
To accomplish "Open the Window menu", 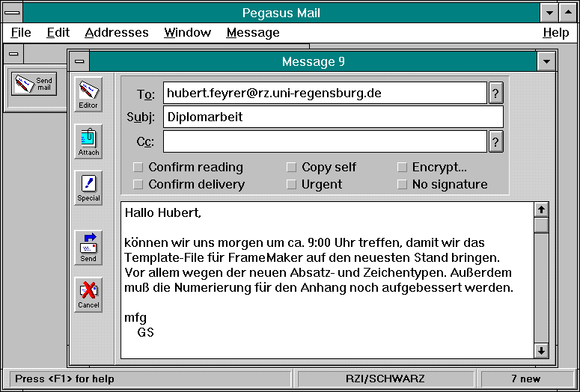I will (x=188, y=33).
